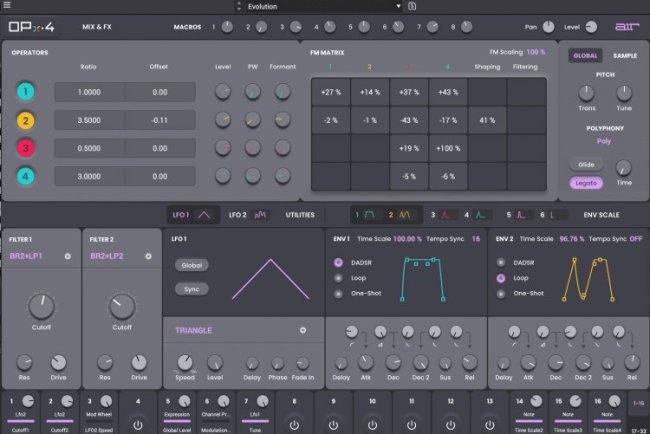Select the LFO 2 tab
This screenshot has width=650, height=434.
coord(247,215)
